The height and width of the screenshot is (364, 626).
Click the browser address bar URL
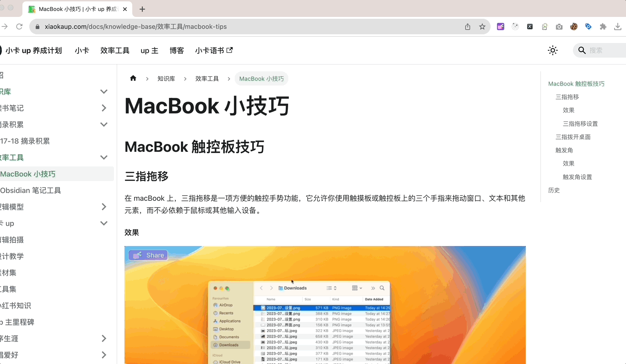(x=136, y=27)
